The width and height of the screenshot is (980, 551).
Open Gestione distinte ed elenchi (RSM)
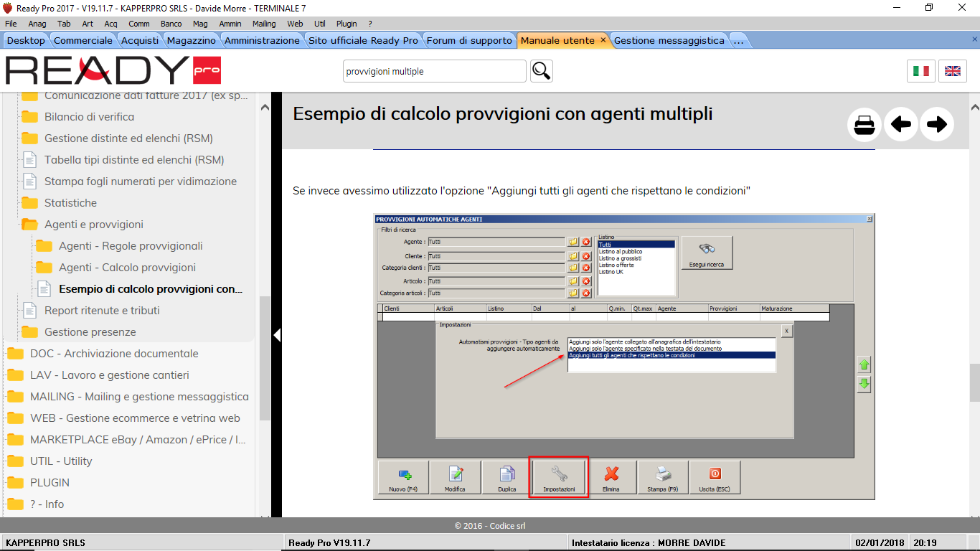128,138
